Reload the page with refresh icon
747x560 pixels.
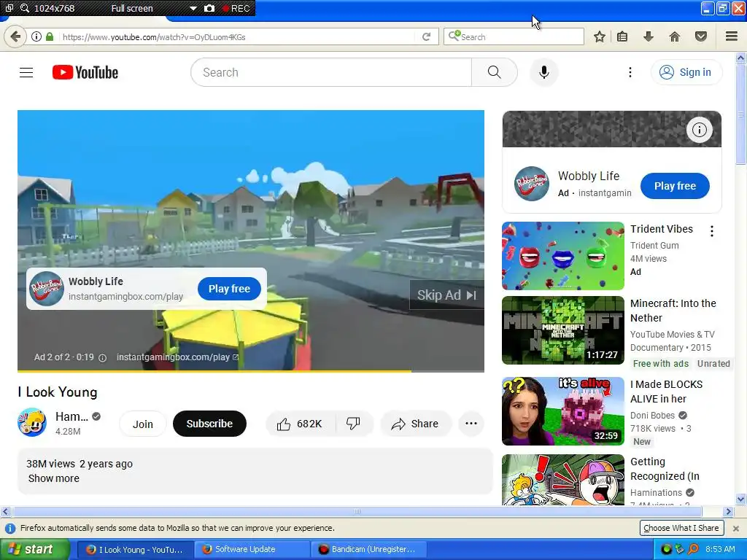click(426, 36)
